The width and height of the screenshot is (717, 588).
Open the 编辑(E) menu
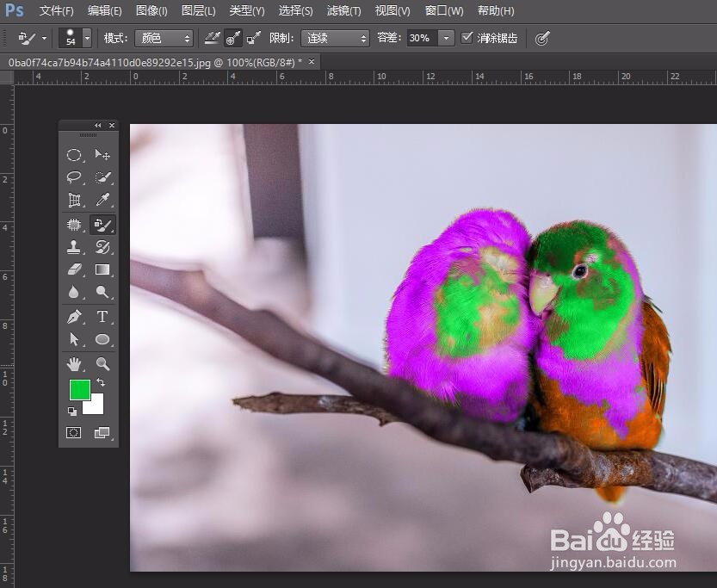[105, 11]
